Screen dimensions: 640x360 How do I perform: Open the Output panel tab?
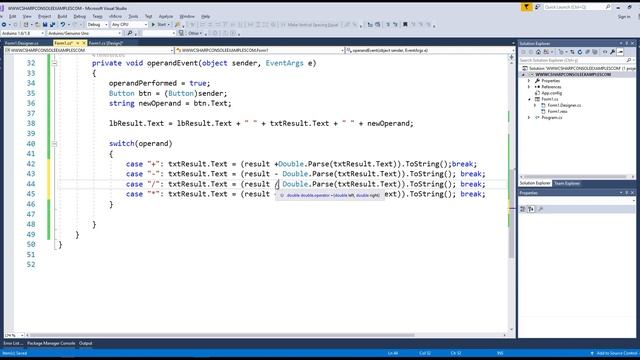tap(85, 343)
